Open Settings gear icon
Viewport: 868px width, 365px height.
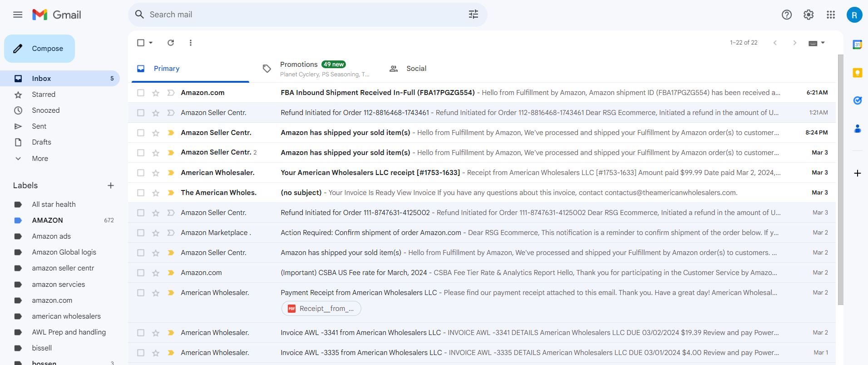[x=809, y=15]
